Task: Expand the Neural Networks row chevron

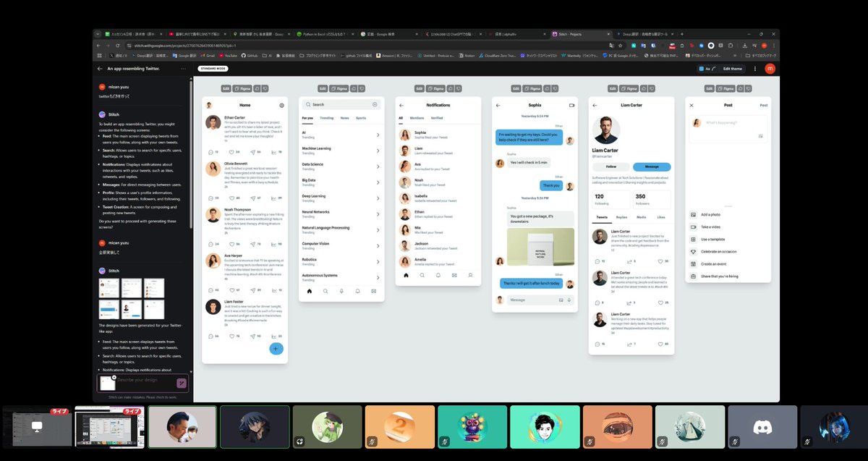Action: coord(378,214)
